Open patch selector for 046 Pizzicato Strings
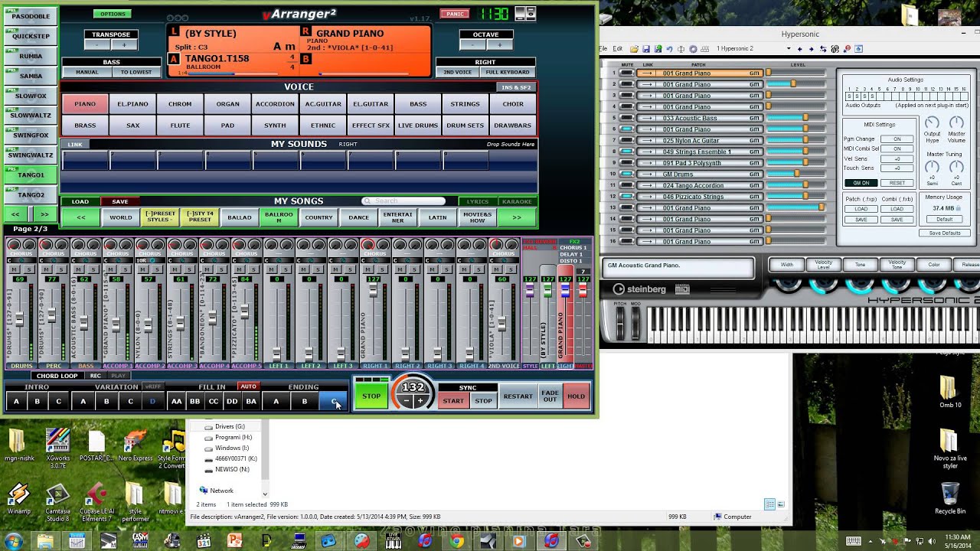This screenshot has height=551, width=980. pyautogui.click(x=699, y=197)
